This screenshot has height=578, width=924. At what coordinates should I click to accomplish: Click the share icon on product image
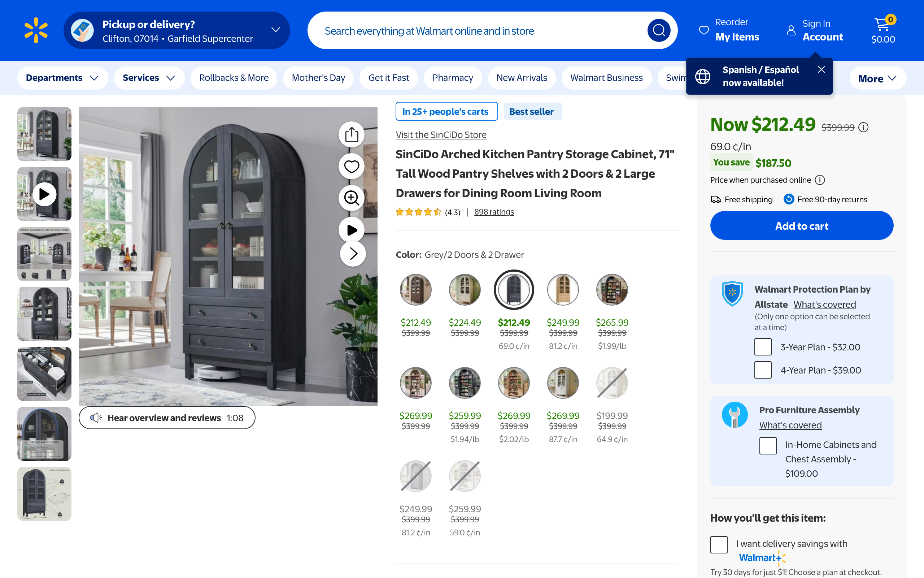(x=352, y=134)
